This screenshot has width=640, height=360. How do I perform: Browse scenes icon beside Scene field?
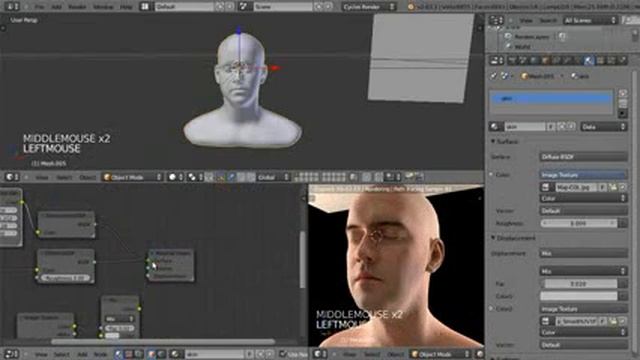[x=244, y=7]
